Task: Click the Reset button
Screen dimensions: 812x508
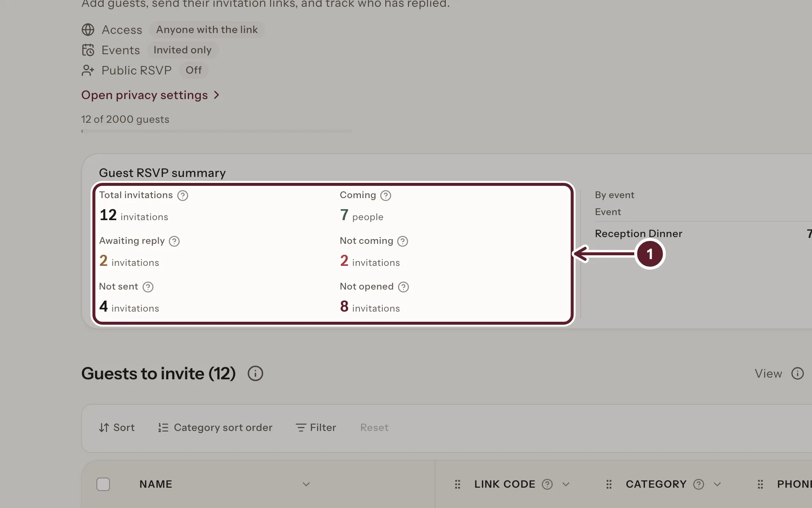Action: point(374,428)
